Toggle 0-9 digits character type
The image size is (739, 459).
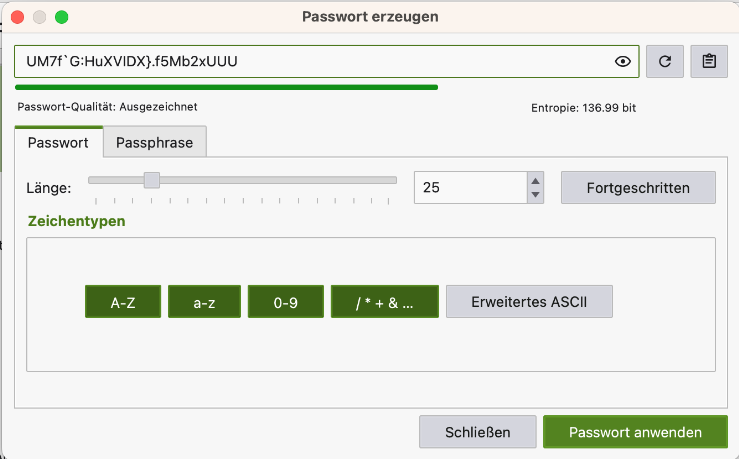click(x=285, y=302)
